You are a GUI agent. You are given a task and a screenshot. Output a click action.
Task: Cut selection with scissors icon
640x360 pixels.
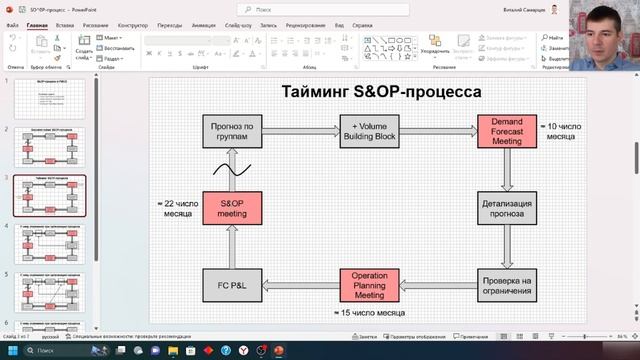57,38
